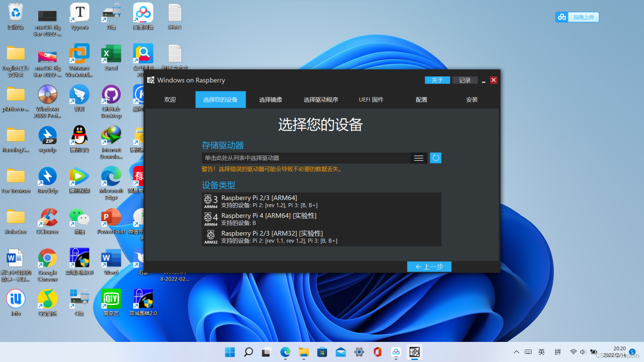Select the Unlocker folder

[x=16, y=221]
